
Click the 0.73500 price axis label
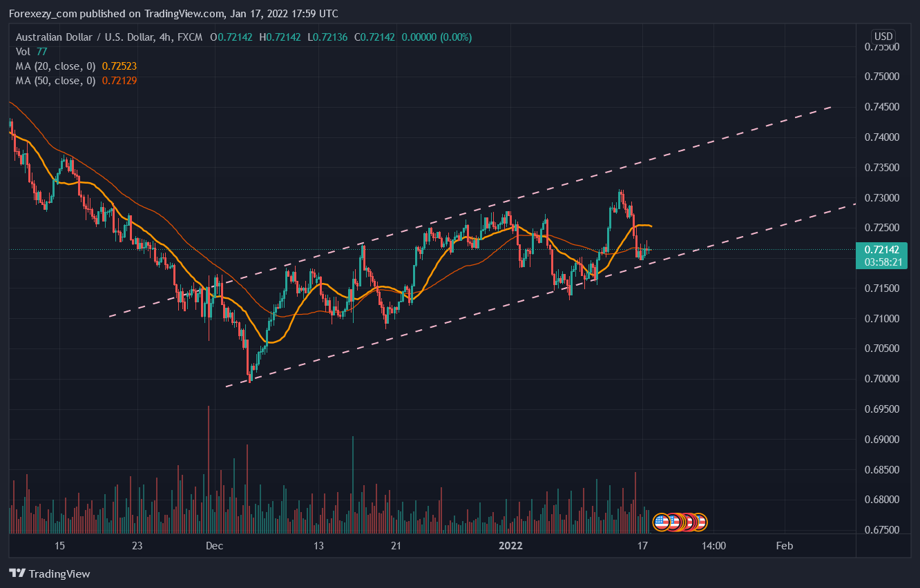coord(881,168)
